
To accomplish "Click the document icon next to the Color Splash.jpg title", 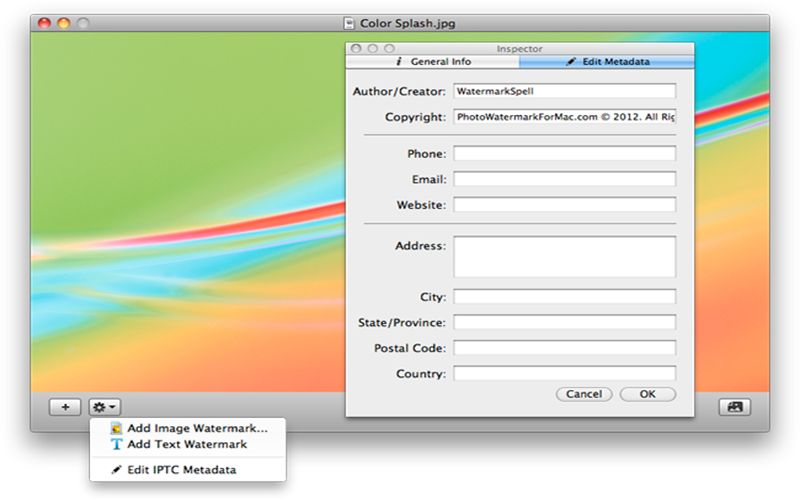I will (x=349, y=23).
